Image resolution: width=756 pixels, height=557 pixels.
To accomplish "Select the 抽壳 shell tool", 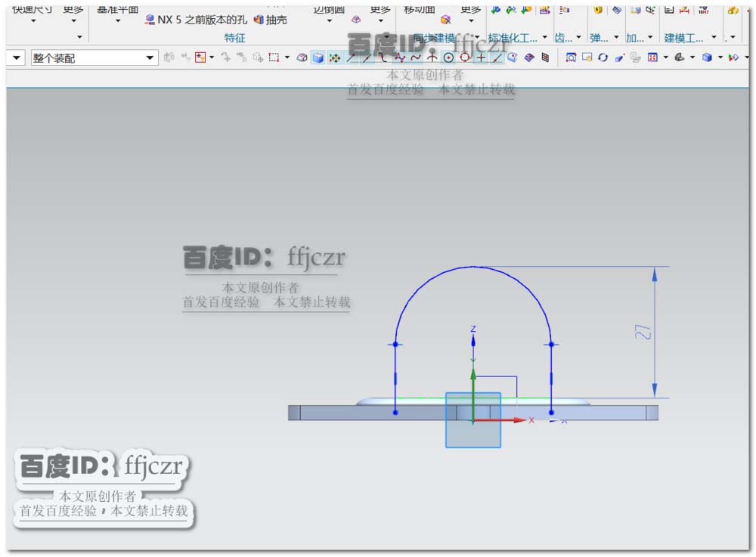I will (271, 20).
